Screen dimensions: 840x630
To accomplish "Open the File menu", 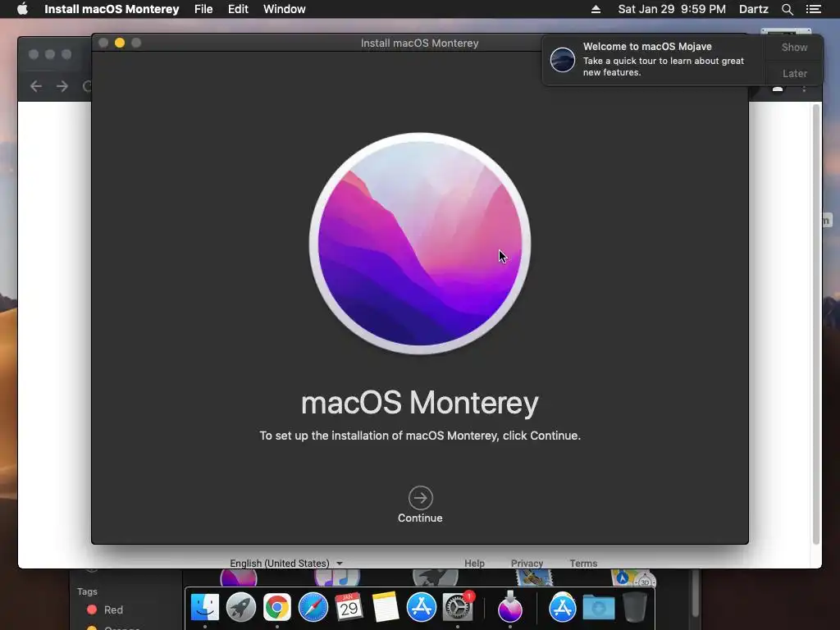I will (x=203, y=9).
